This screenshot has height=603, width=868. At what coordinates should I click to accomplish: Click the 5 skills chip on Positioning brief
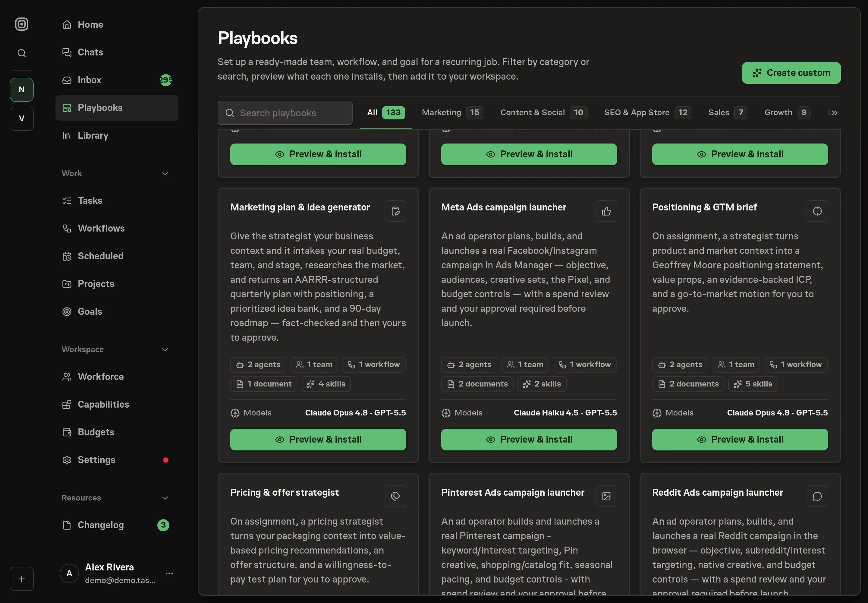753,384
